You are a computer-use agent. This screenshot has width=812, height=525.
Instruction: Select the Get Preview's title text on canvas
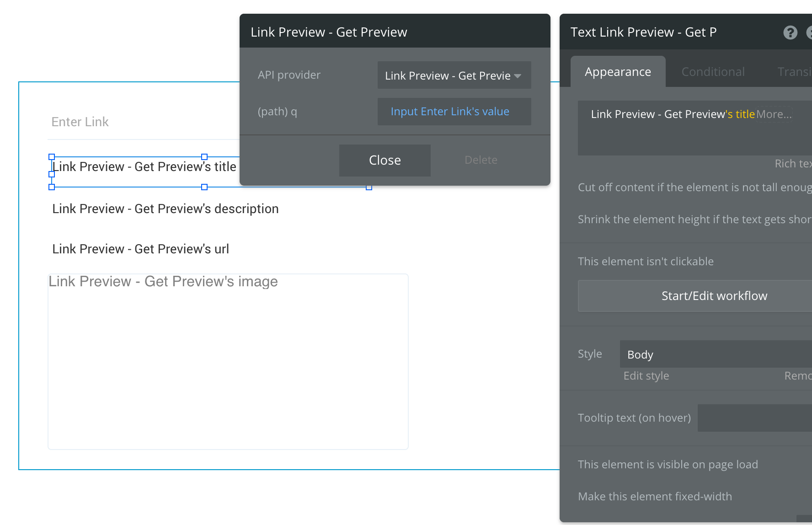click(144, 167)
